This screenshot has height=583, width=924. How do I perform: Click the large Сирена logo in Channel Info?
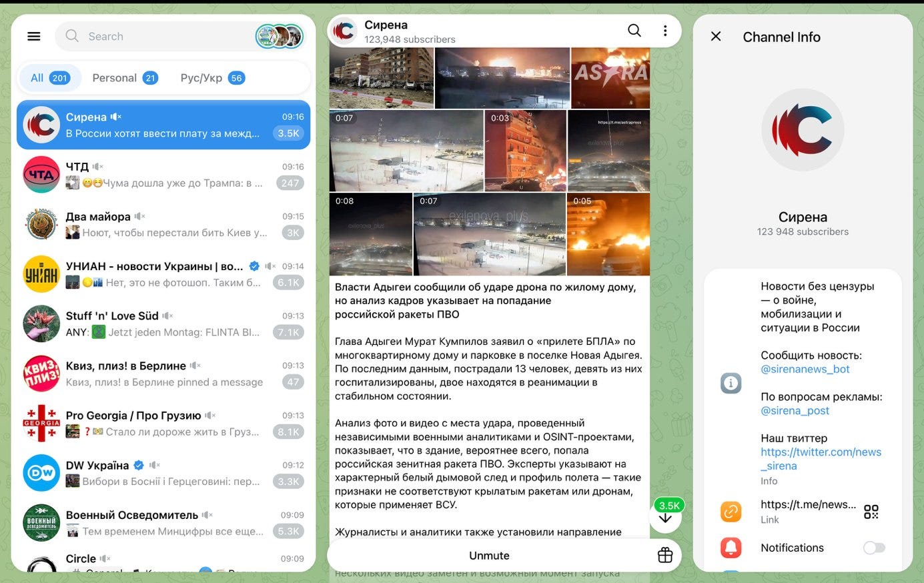803,130
